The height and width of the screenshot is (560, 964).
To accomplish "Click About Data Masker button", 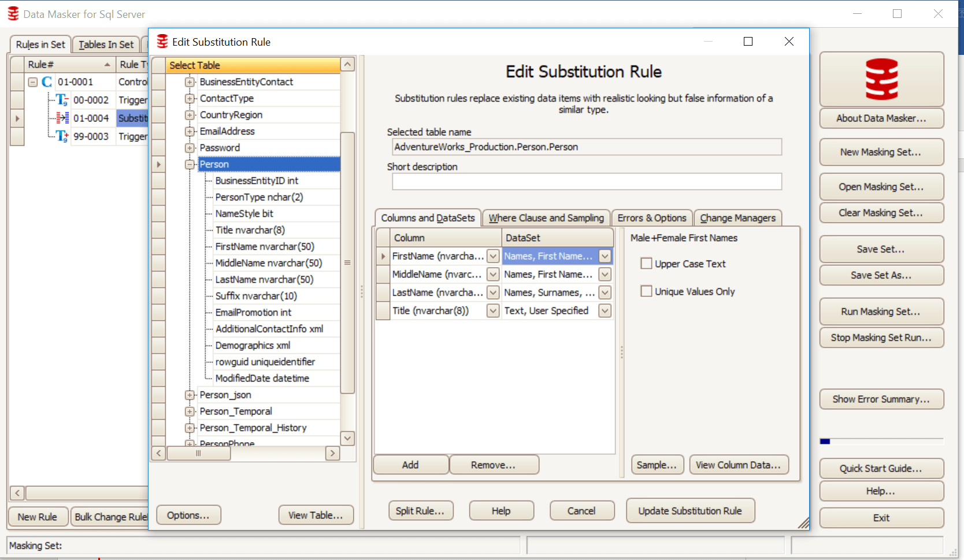I will tap(881, 118).
